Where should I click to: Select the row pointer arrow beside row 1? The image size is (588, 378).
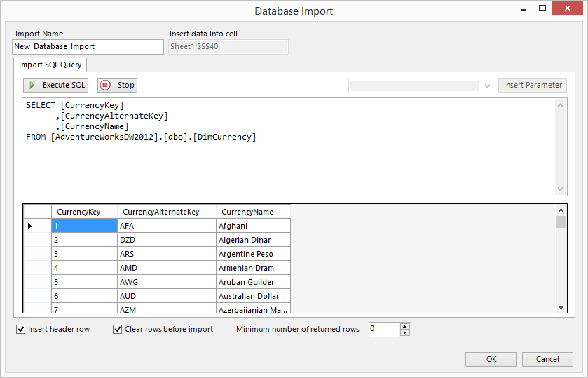click(29, 226)
